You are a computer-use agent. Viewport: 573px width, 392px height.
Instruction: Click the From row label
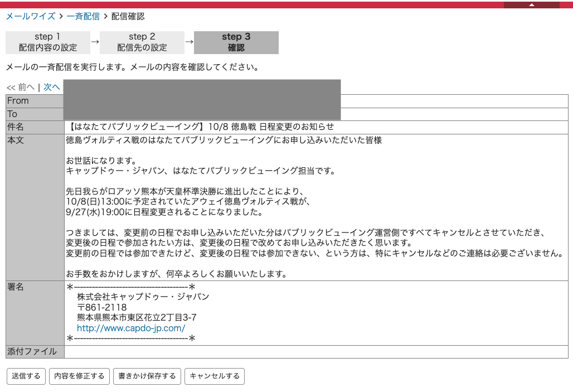click(18, 101)
